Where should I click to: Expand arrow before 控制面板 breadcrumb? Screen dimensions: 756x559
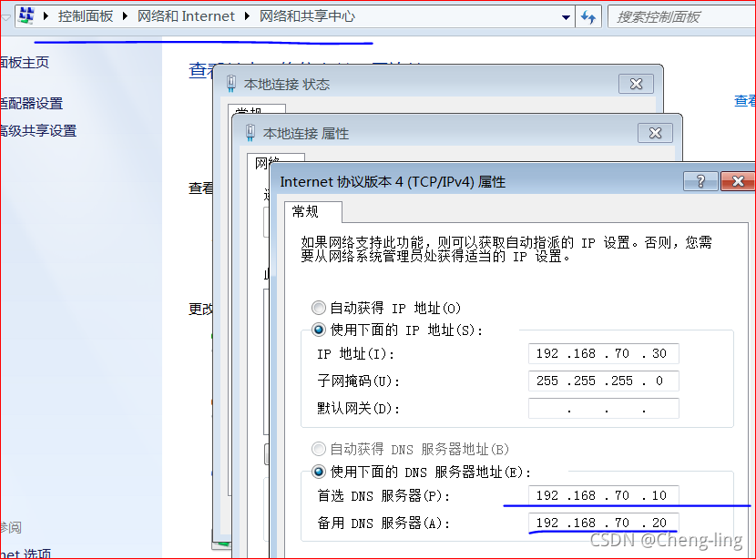[x=46, y=15]
